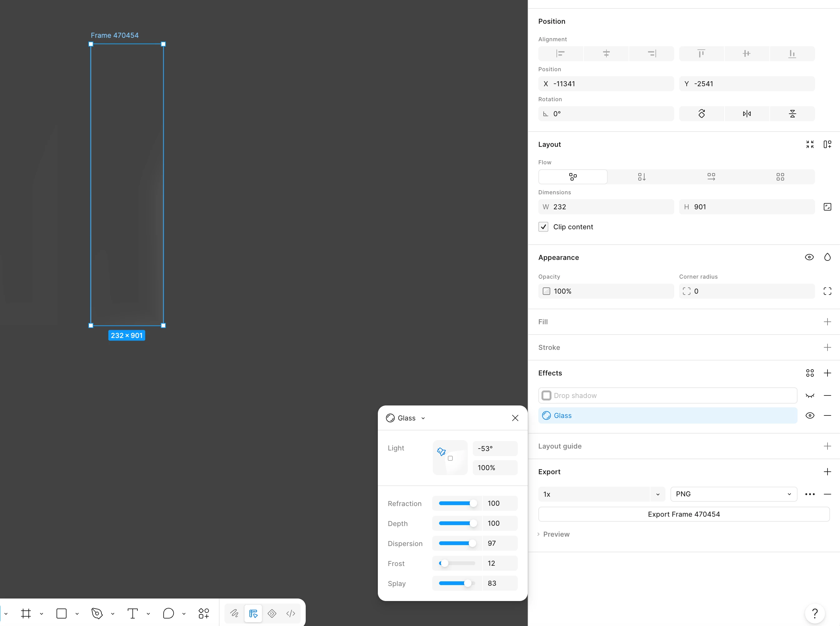Click the Light angle -53° field

click(x=495, y=449)
